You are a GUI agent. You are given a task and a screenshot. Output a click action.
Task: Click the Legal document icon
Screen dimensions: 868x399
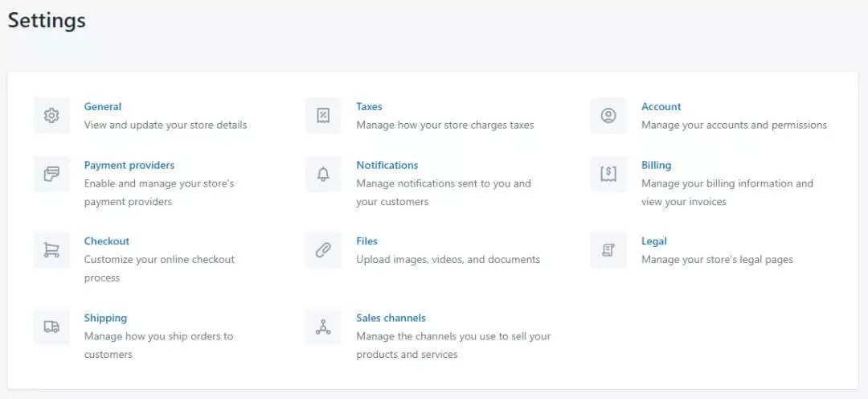tap(608, 250)
